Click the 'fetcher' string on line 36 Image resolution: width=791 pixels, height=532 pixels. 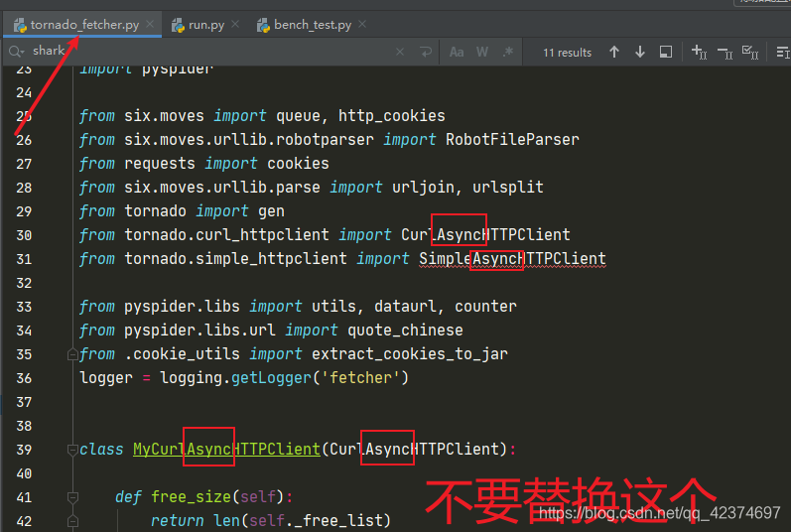pos(360,378)
